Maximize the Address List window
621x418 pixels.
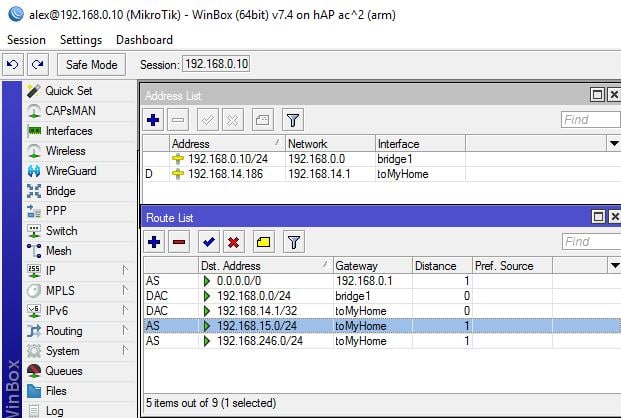pyautogui.click(x=597, y=95)
